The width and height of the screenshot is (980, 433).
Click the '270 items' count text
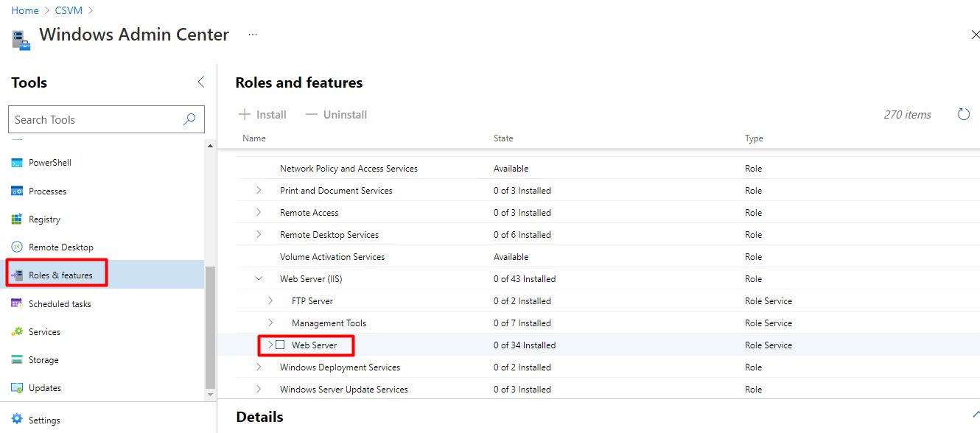click(x=907, y=115)
